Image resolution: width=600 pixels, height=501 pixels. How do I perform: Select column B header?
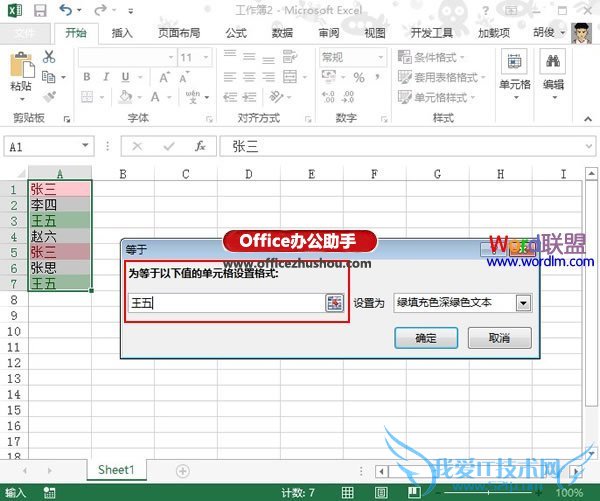(123, 174)
